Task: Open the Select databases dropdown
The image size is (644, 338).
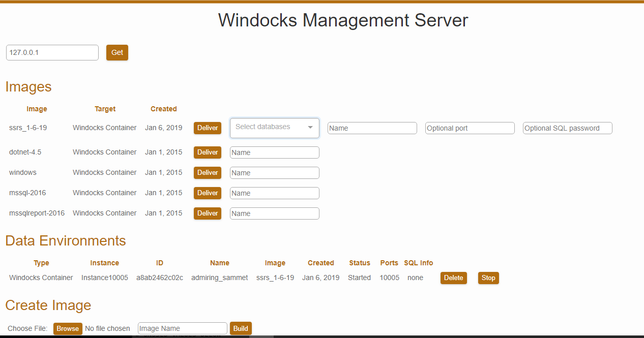Action: point(275,128)
